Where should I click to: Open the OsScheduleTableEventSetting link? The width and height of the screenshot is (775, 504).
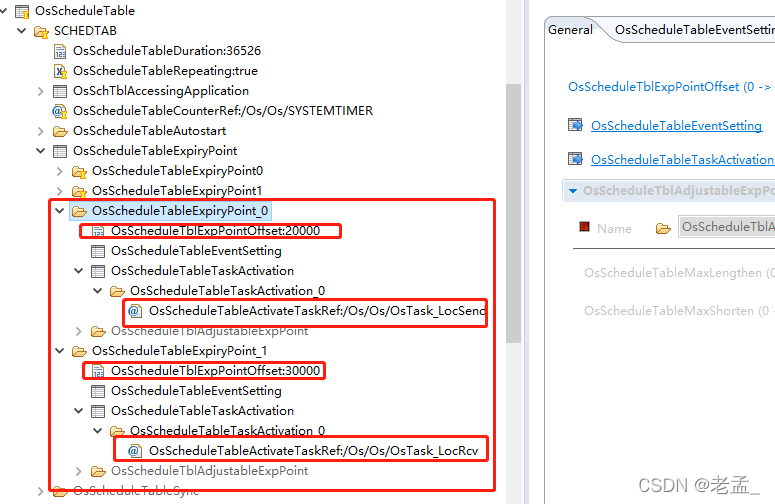676,126
